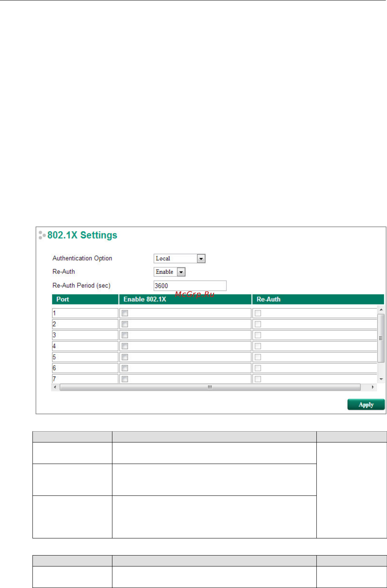This screenshot has height=588, width=387.
Task: Click the Re-Auth Period input field
Action: coord(190,286)
